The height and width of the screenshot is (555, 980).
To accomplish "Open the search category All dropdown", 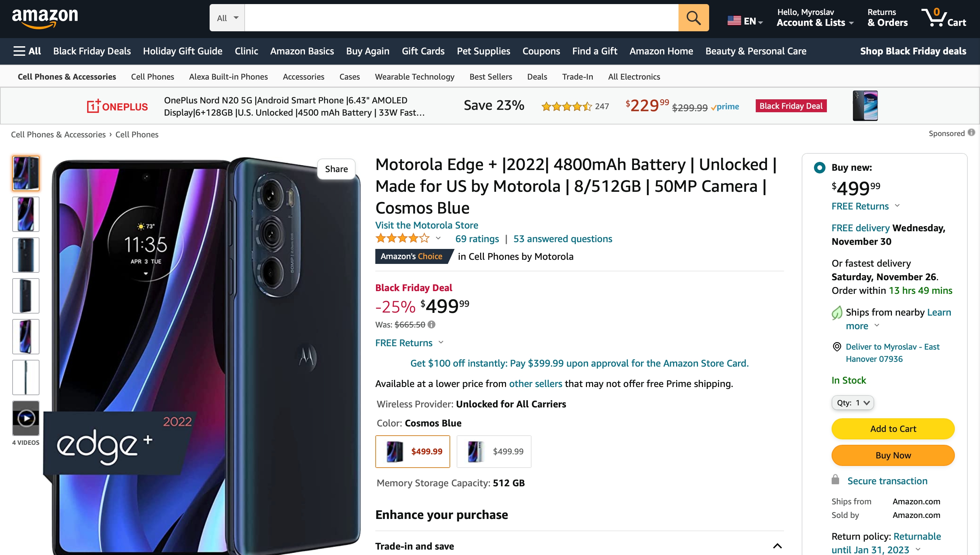I will (227, 18).
